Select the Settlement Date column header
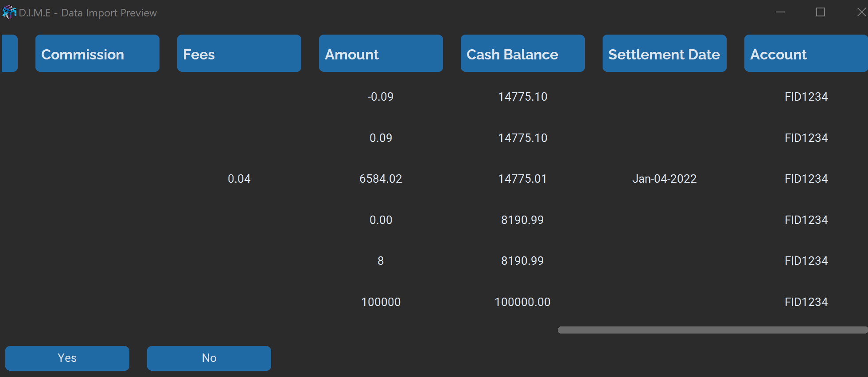Image resolution: width=868 pixels, height=377 pixels. point(664,54)
